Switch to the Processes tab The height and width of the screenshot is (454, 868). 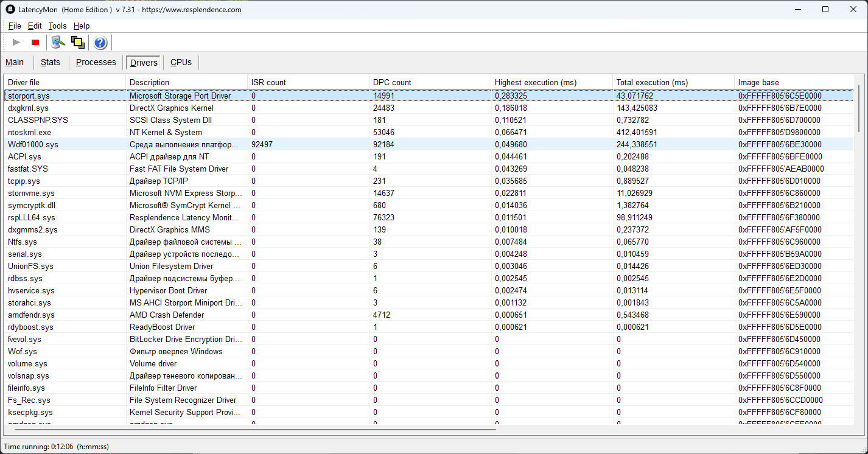[96, 62]
